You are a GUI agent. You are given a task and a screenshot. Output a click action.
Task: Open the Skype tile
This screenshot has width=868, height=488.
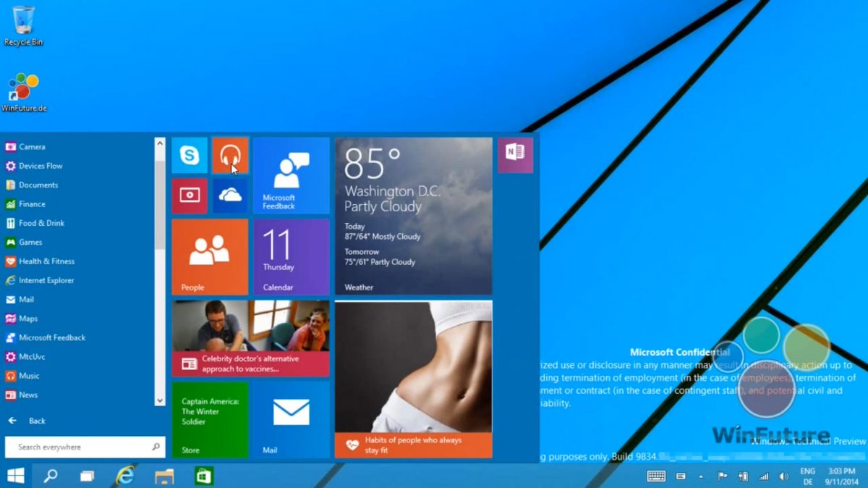189,155
